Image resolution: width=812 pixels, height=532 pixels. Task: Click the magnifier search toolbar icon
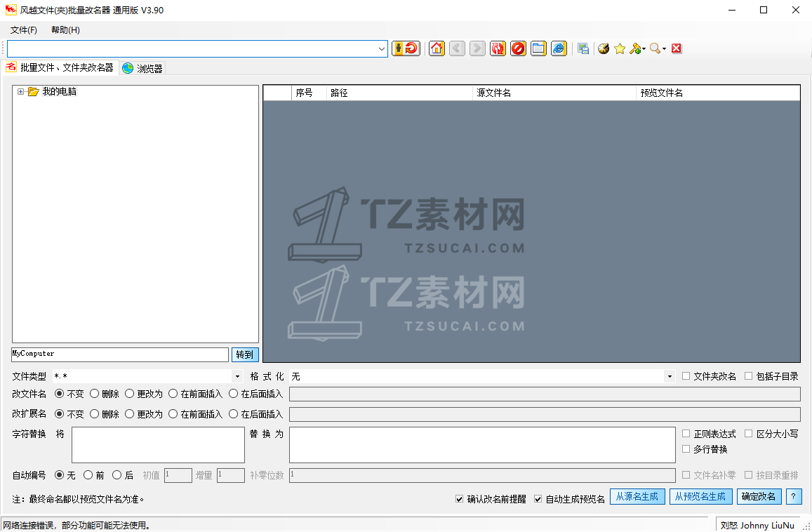[655, 48]
